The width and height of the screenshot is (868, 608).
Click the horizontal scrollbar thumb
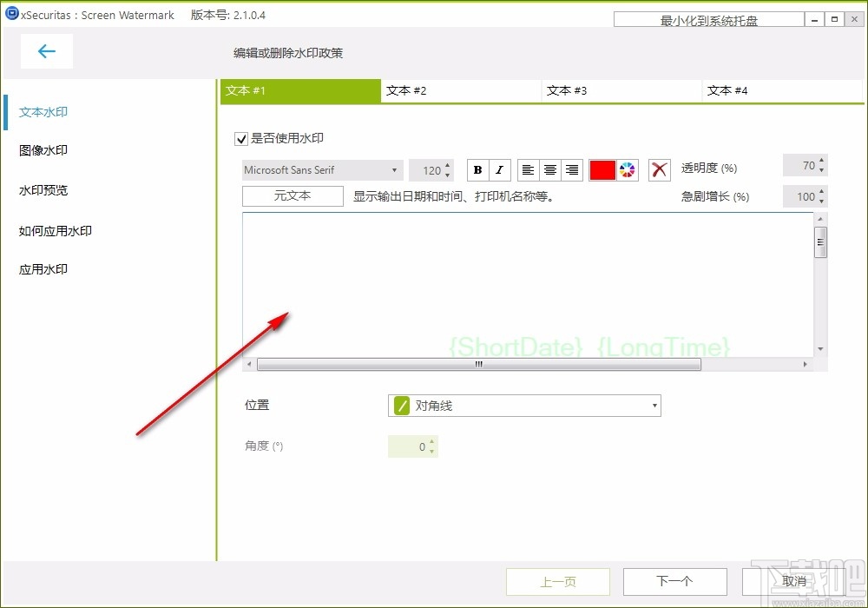[479, 364]
